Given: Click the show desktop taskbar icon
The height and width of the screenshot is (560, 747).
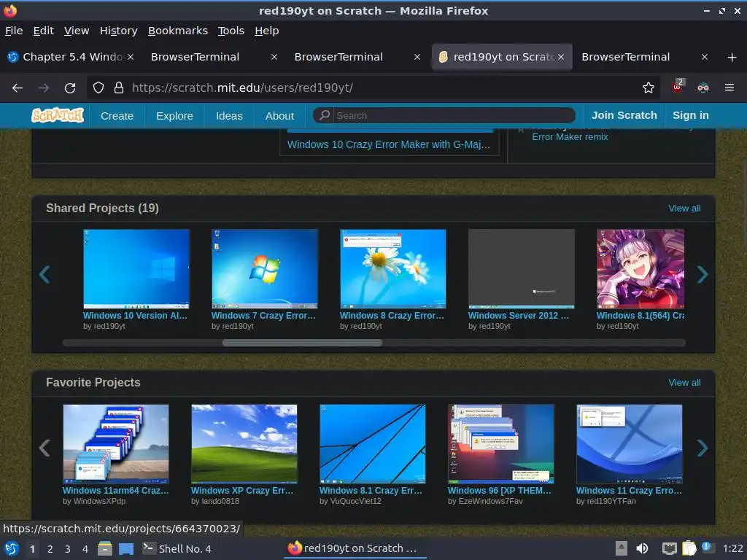Looking at the screenshot, I should (x=126, y=548).
